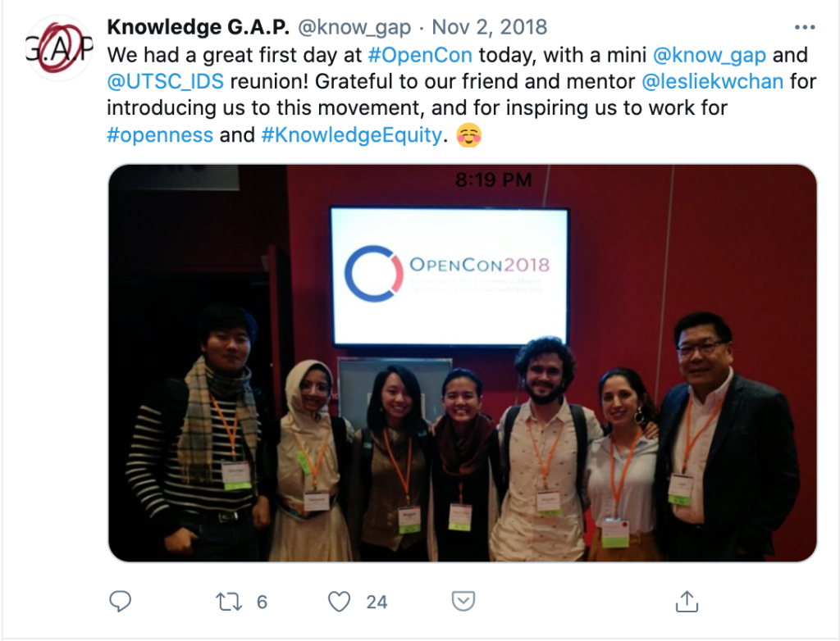The width and height of the screenshot is (840, 641).
Task: Open the three-dot more options menu
Action: tap(805, 27)
